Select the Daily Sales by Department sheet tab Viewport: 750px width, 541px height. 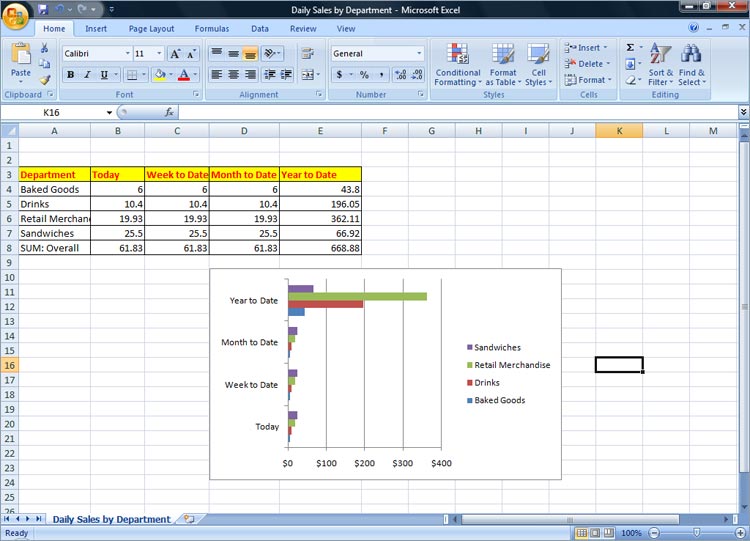111,519
